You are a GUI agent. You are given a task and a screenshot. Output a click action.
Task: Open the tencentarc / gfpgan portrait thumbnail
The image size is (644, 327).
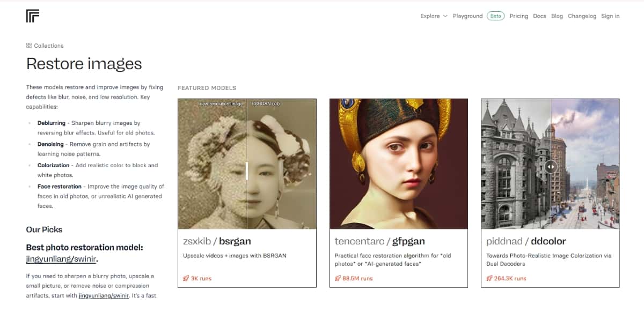[x=398, y=163]
